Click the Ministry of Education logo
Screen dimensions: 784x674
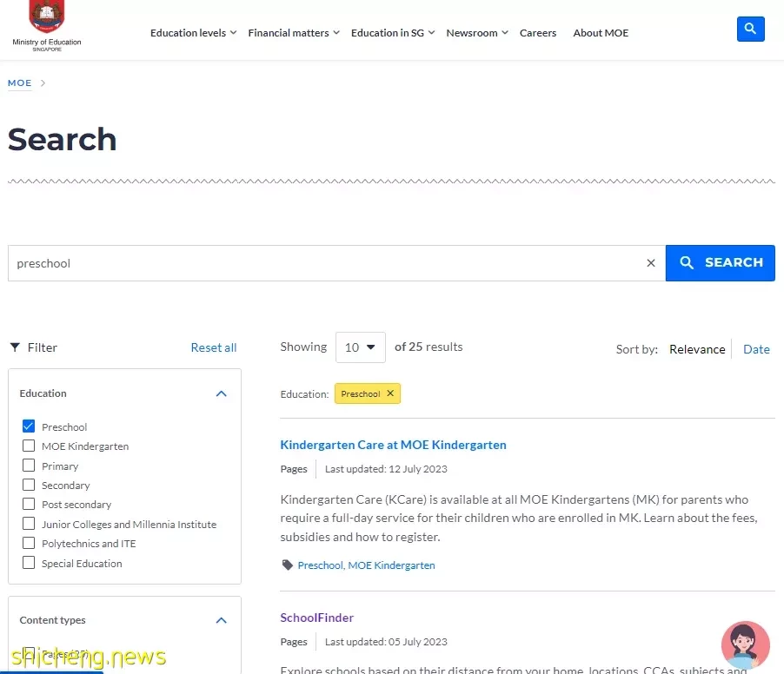pyautogui.click(x=46, y=26)
